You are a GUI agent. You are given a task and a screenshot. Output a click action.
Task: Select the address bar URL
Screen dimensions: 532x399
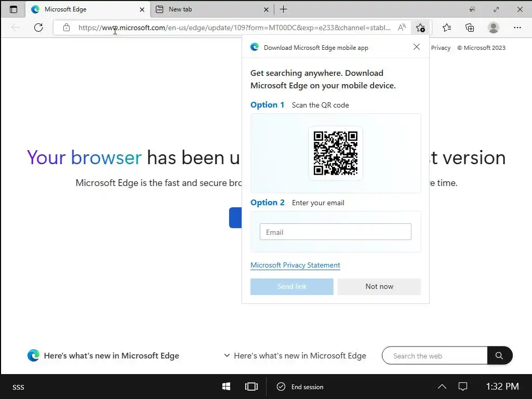[x=234, y=28]
